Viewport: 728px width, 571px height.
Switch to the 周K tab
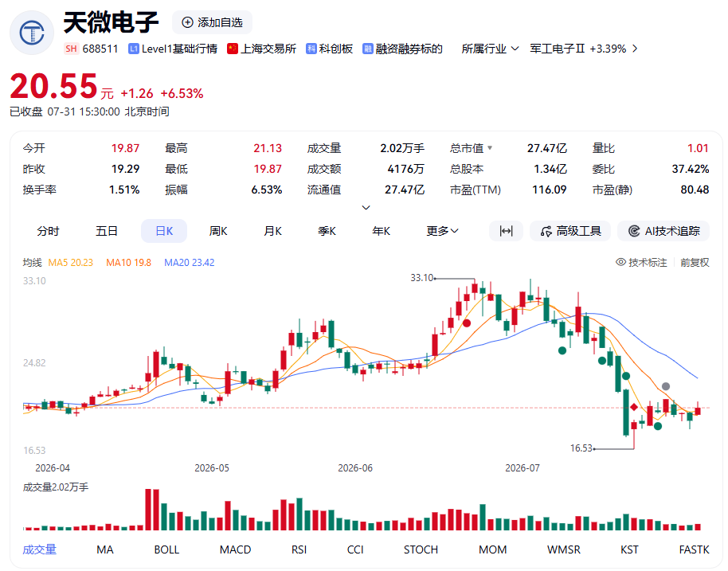218,231
